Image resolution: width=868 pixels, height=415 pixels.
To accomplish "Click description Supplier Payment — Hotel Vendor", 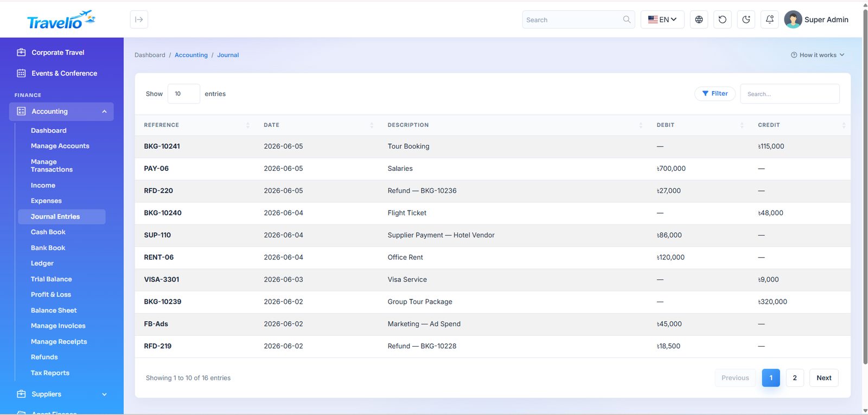I will pos(441,235).
